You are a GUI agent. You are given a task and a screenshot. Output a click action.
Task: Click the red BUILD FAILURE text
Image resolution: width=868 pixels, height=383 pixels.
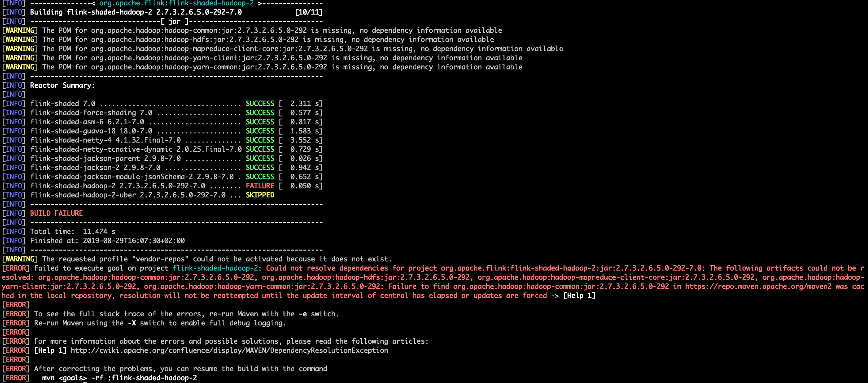point(56,213)
